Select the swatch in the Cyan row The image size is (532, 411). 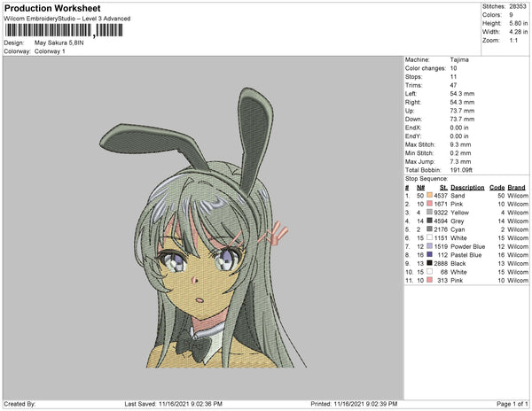(x=429, y=229)
